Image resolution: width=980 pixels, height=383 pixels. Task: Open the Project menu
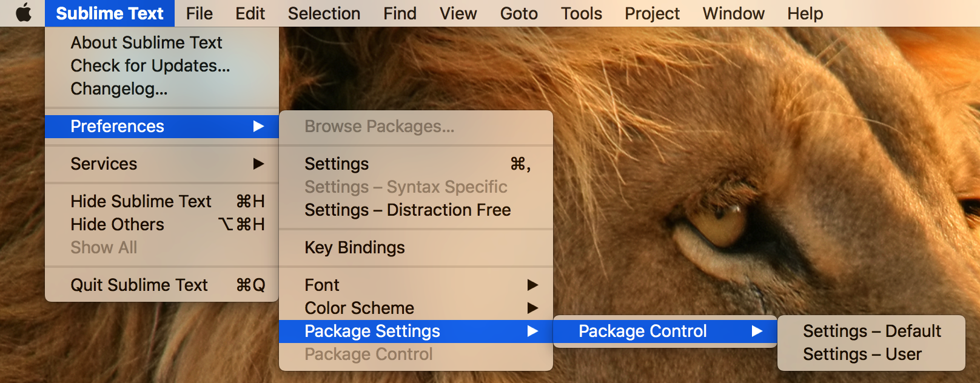652,13
